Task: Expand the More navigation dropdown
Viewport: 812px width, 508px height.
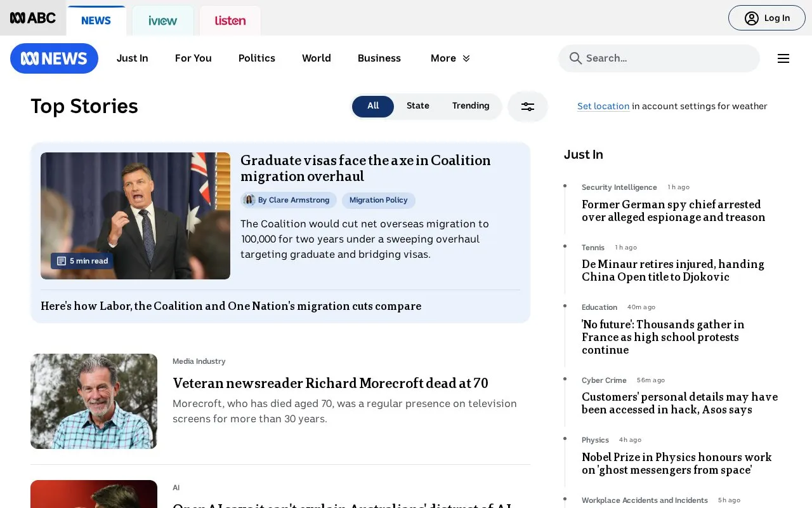Action: (450, 58)
